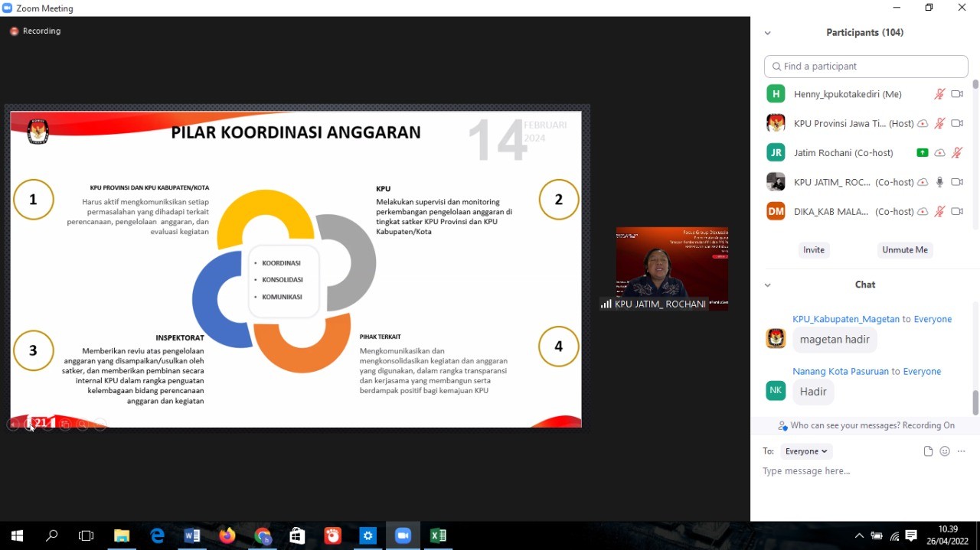
Task: Open the 'Everyone' recipient dropdown
Action: click(x=806, y=451)
